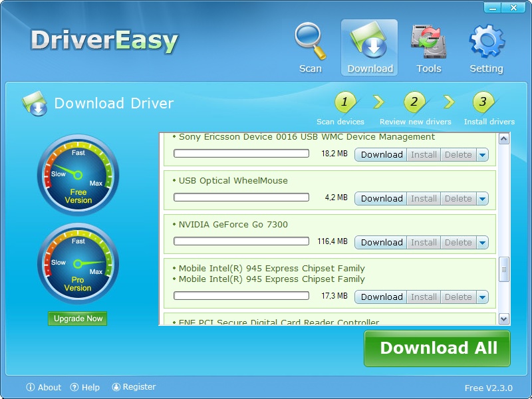Screen dimensions: 532x399
Task: Click Download All button
Action: point(438,348)
